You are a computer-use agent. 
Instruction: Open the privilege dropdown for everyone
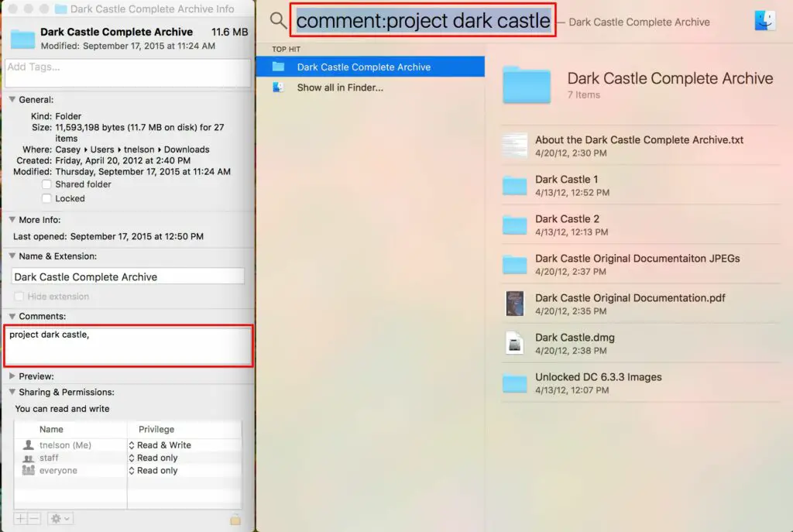click(153, 470)
